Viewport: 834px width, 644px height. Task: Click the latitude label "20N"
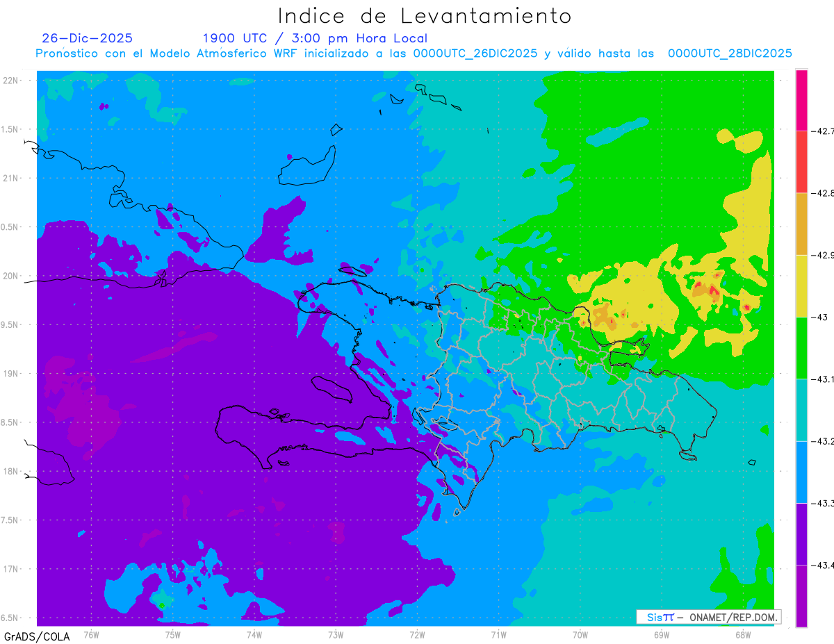[10, 276]
